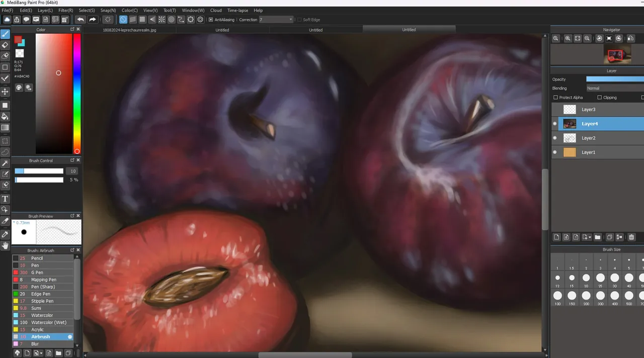Click the foreground color swatch

(x=18, y=40)
